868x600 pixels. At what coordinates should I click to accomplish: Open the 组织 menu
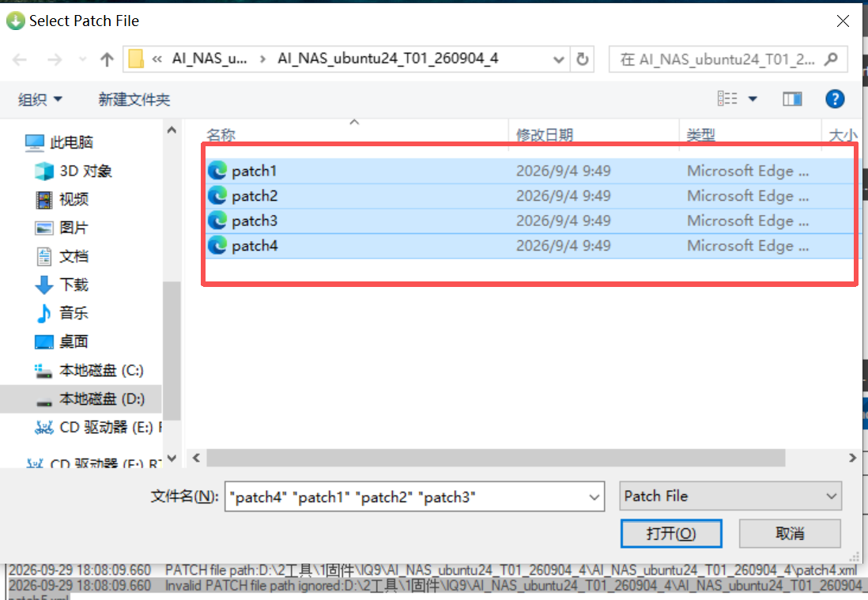tap(40, 100)
